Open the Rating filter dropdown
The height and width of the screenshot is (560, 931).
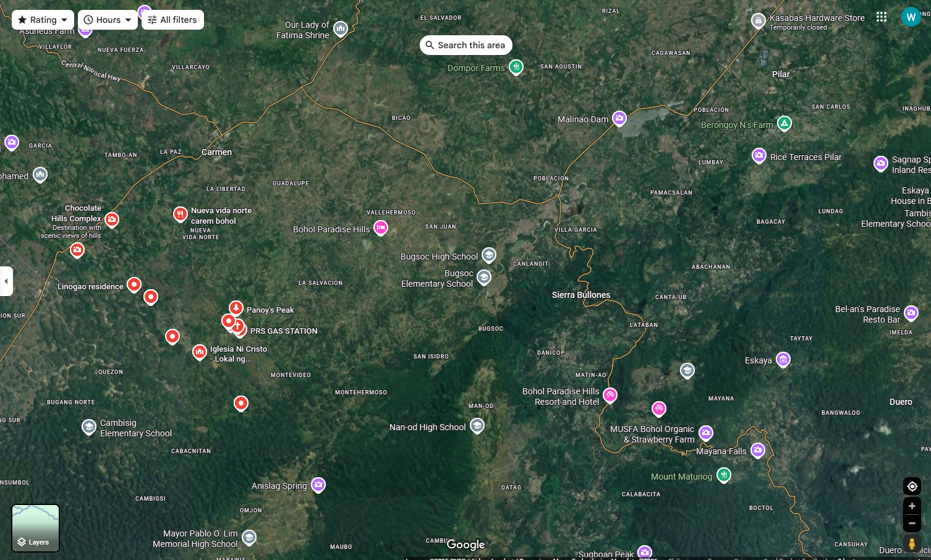click(43, 20)
